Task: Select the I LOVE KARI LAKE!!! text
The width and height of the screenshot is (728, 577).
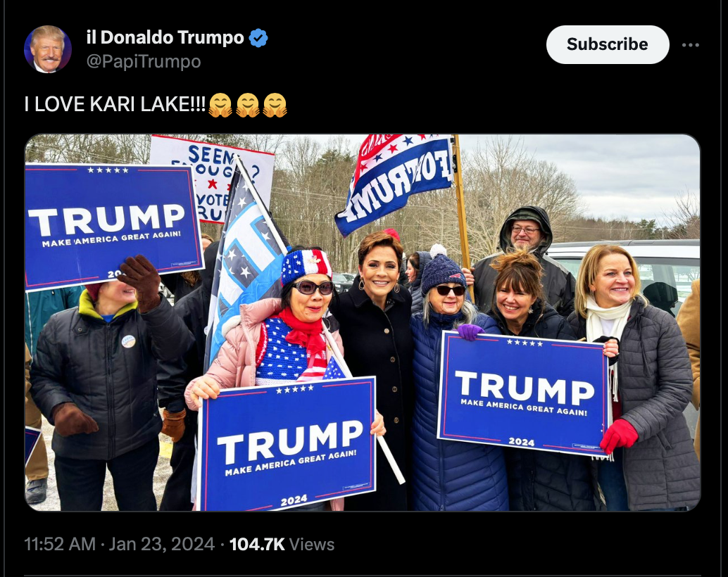Action: click(x=115, y=104)
